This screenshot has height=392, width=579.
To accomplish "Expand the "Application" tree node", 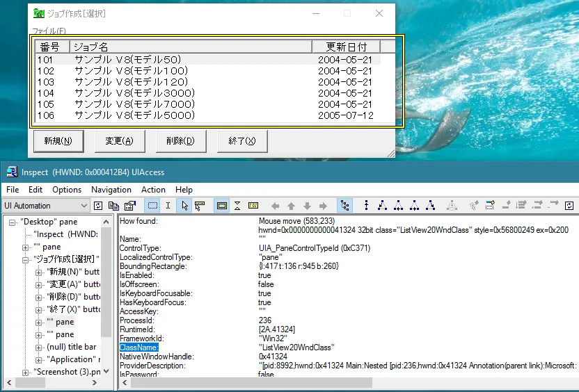I will coord(38,360).
